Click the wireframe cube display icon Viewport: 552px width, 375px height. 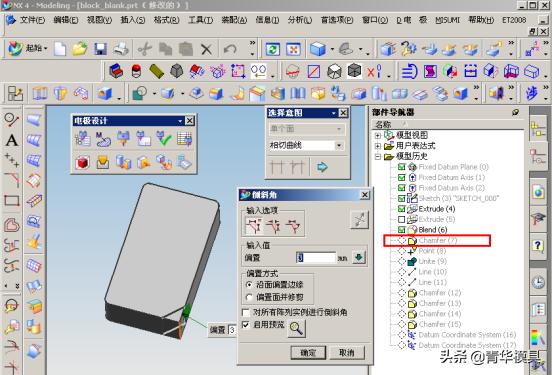coord(334,71)
